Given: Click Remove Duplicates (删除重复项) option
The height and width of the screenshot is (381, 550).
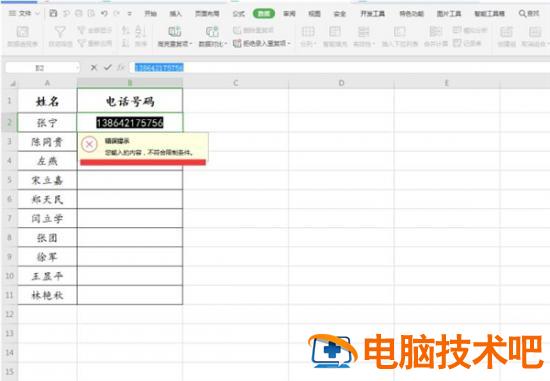Looking at the screenshot, I should (x=253, y=30).
